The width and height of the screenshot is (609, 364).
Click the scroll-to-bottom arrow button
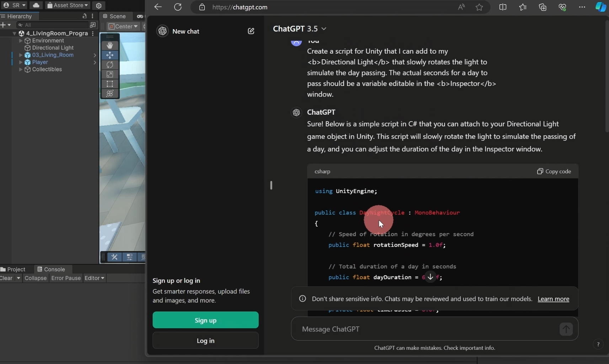[x=431, y=277]
